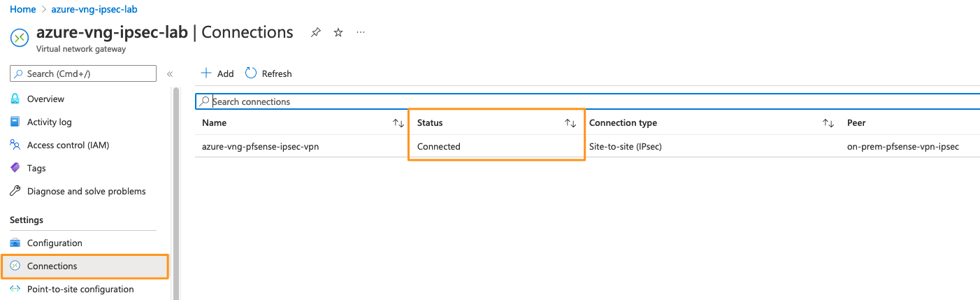Viewport: 980px width, 300px height.
Task: Sort by the Connection type column arrows
Action: (x=828, y=123)
